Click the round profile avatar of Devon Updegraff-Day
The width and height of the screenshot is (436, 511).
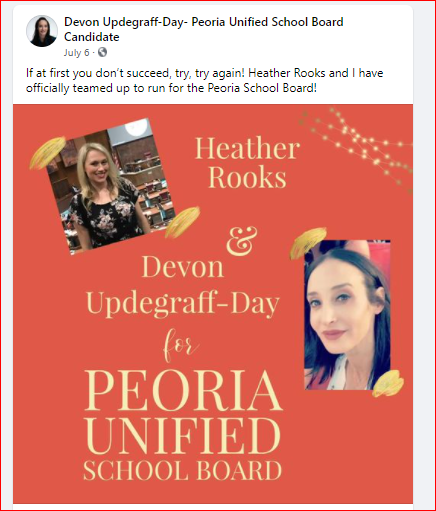pos(42,31)
